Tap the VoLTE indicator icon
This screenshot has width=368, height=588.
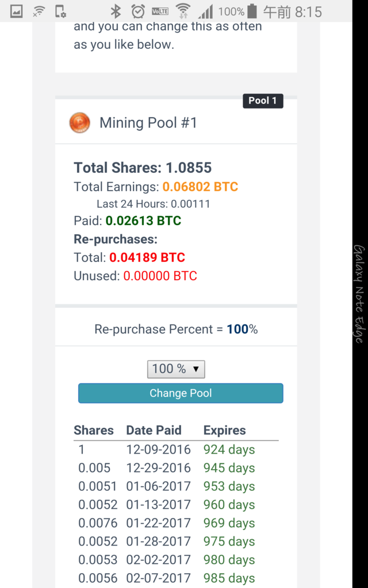160,11
